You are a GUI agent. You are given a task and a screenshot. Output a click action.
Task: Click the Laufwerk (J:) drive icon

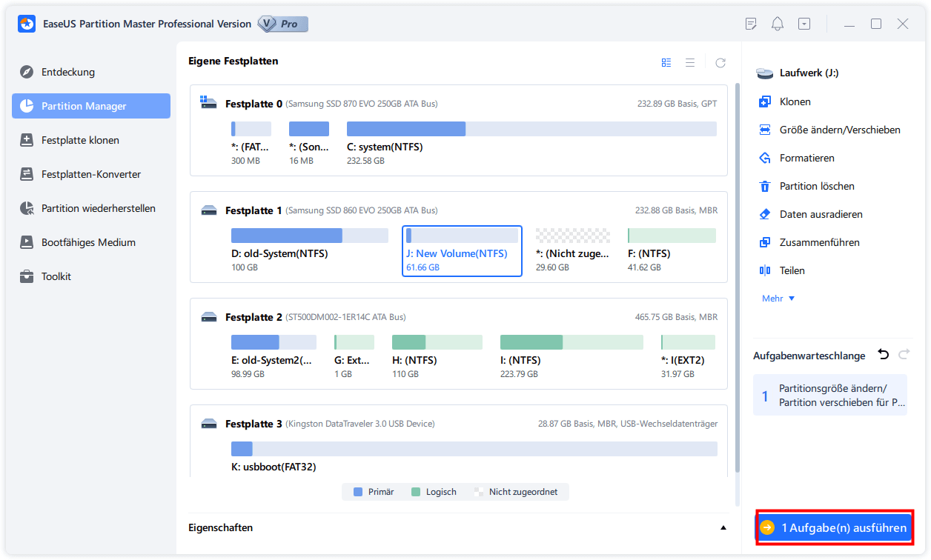tap(765, 73)
